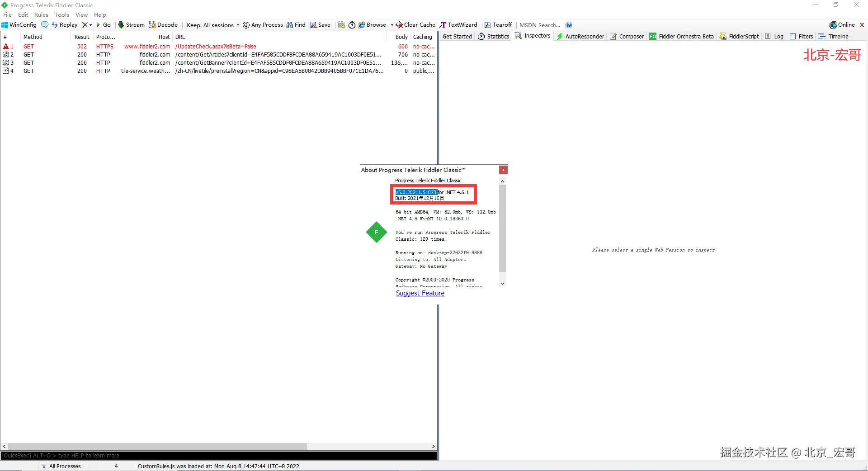Image resolution: width=868 pixels, height=471 pixels.
Task: Open the Keep: All sessions dropdown
Action: 213,25
